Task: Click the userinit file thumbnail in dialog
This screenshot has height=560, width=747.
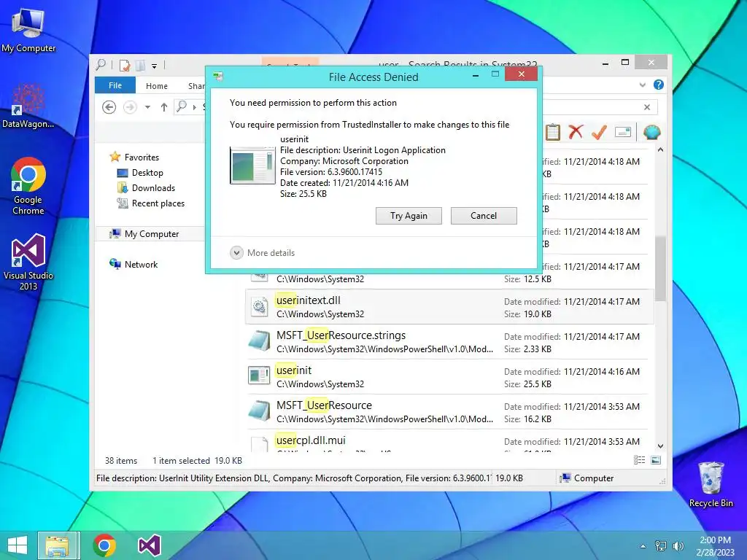Action: coord(252,166)
